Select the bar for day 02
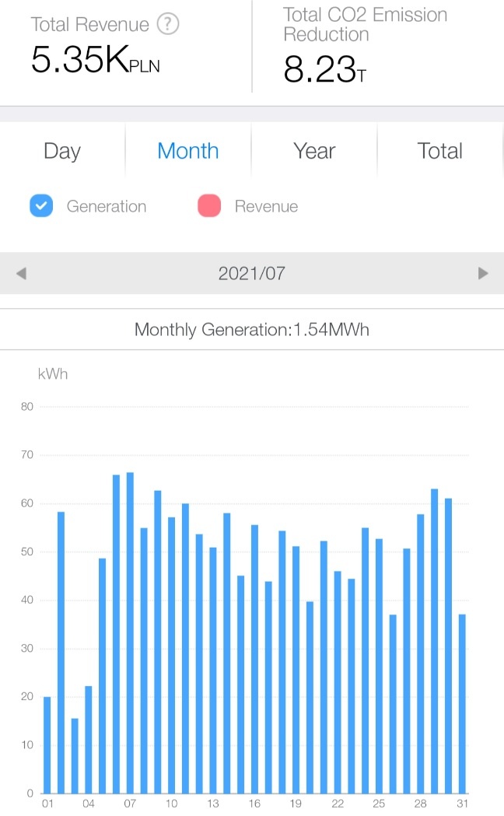 (x=61, y=653)
